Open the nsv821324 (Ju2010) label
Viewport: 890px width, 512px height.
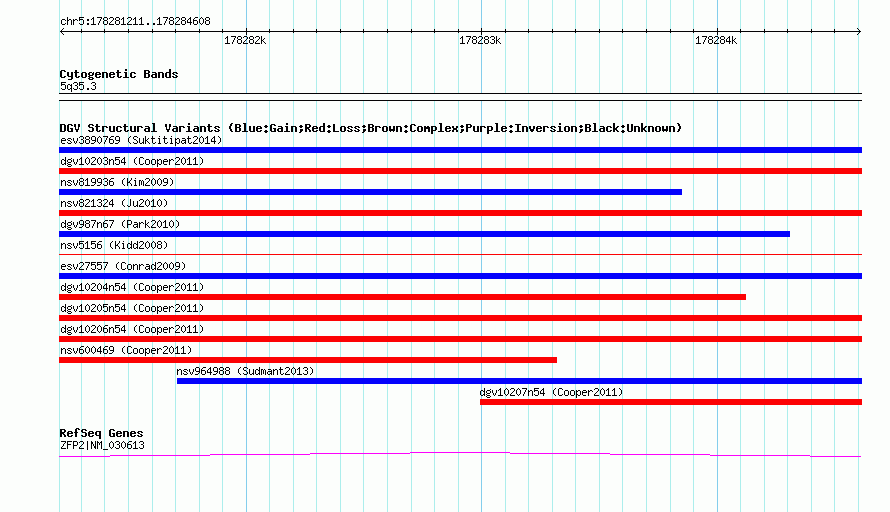coord(114,203)
